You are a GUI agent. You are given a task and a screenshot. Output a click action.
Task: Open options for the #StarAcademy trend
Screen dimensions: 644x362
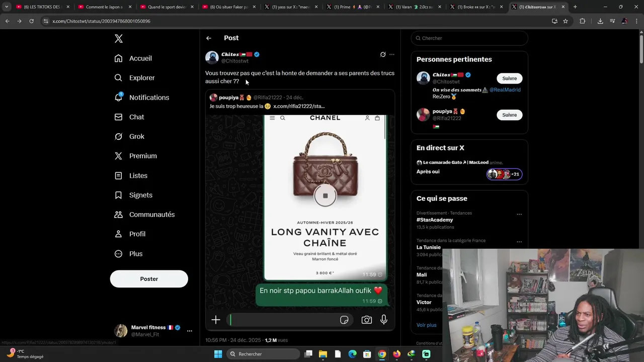coord(519,214)
